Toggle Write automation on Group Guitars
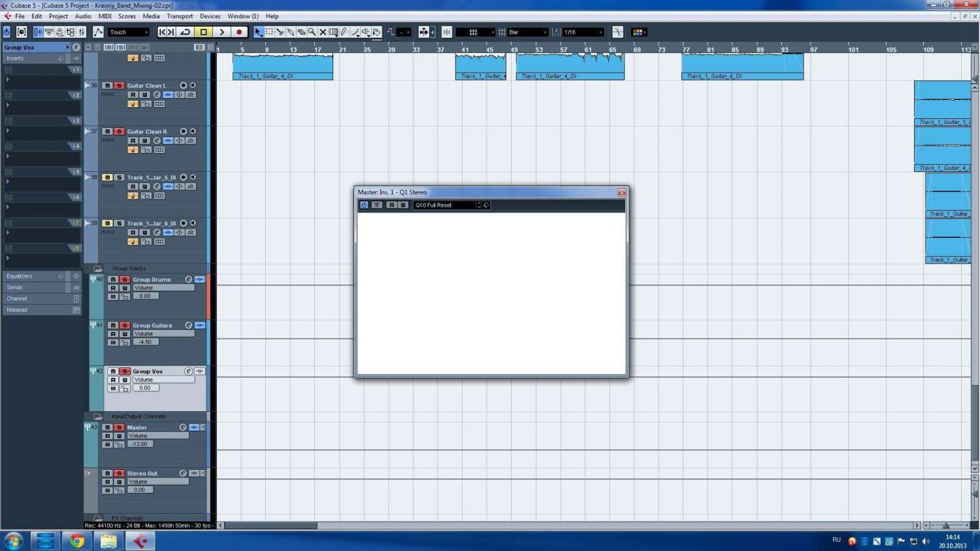Image resolution: width=980 pixels, height=551 pixels. (125, 333)
